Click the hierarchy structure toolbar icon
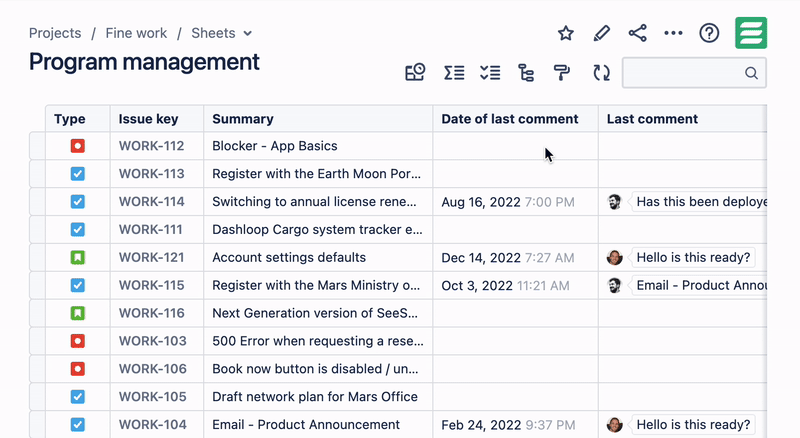This screenshot has width=800, height=438. (x=526, y=73)
